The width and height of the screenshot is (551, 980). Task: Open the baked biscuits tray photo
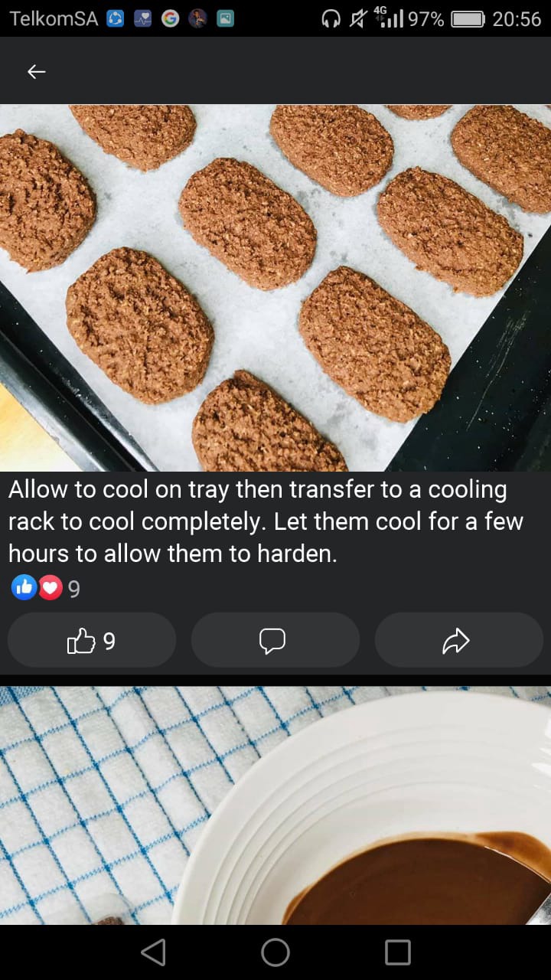coord(275,288)
